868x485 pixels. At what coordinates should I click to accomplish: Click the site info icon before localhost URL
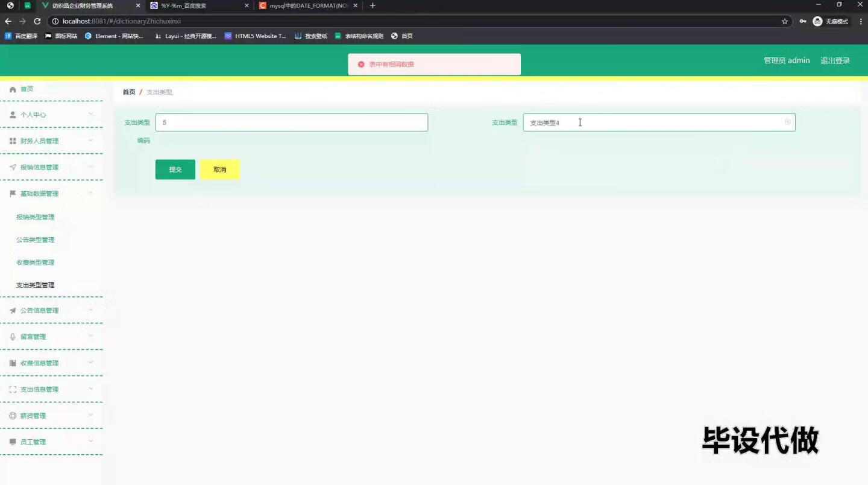click(x=55, y=21)
